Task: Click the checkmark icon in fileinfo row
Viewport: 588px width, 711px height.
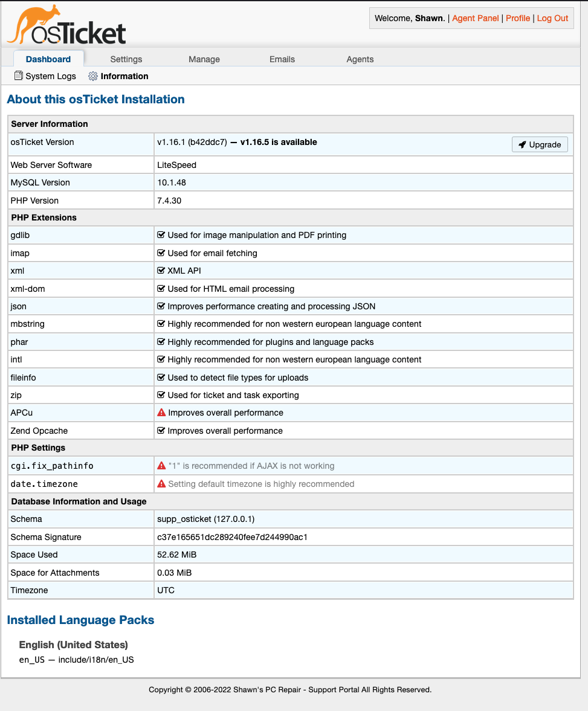Action: click(x=161, y=378)
